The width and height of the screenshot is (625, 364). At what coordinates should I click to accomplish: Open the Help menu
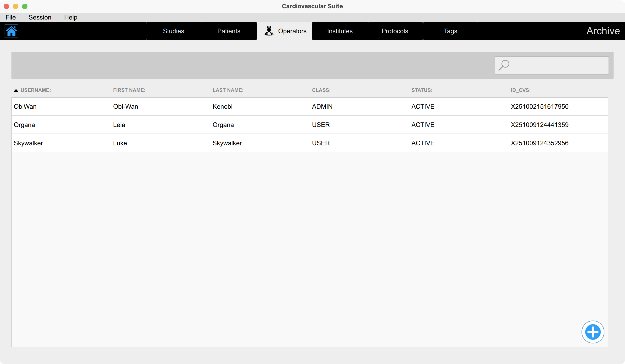(x=70, y=17)
